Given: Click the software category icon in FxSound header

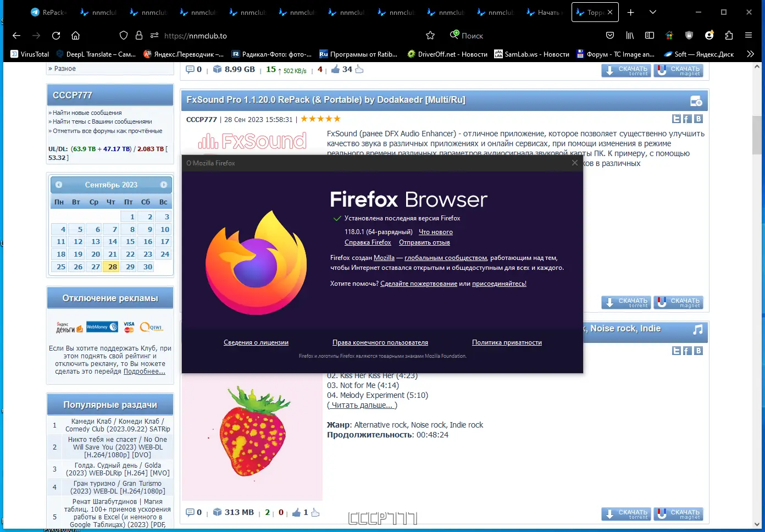Looking at the screenshot, I should [x=696, y=101].
